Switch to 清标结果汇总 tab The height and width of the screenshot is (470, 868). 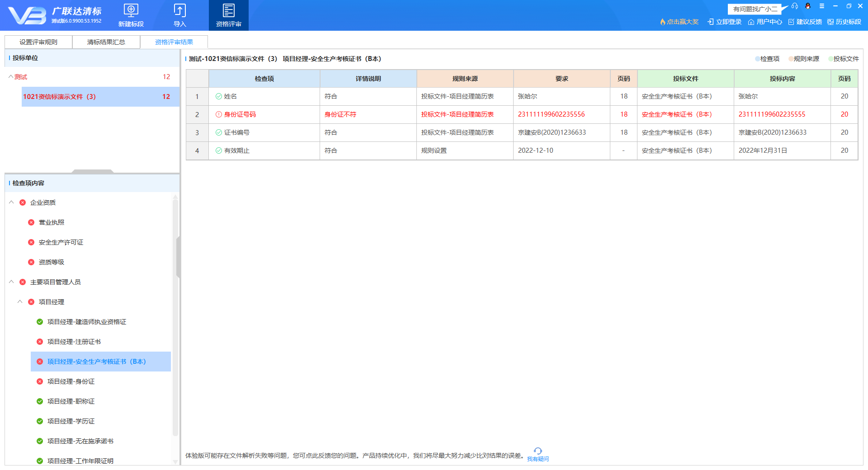coord(106,42)
